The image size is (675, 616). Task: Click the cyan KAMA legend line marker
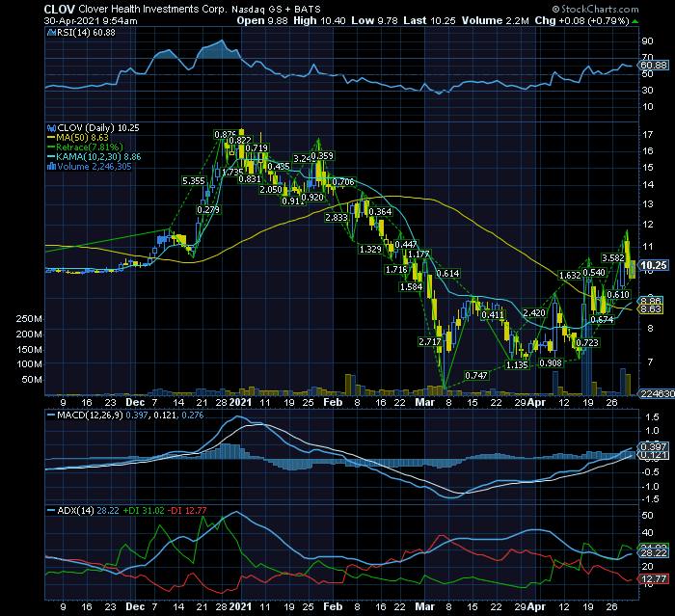point(51,157)
